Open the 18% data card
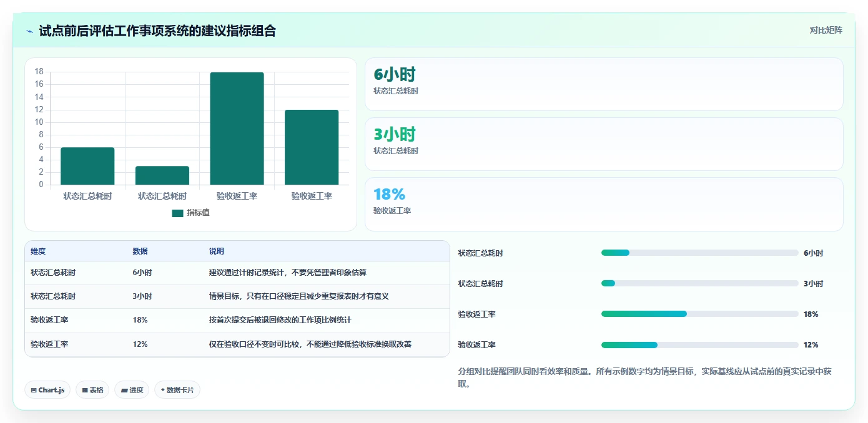868x423 pixels. pos(604,204)
